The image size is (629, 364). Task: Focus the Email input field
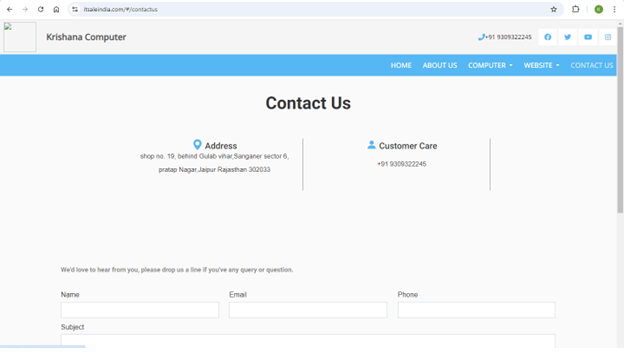pyautogui.click(x=308, y=310)
